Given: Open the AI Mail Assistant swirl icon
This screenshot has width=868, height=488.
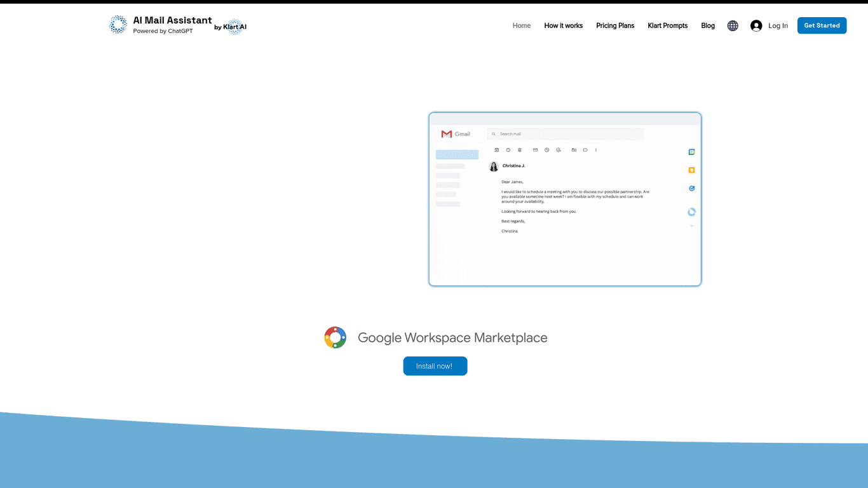Looking at the screenshot, I should [691, 212].
